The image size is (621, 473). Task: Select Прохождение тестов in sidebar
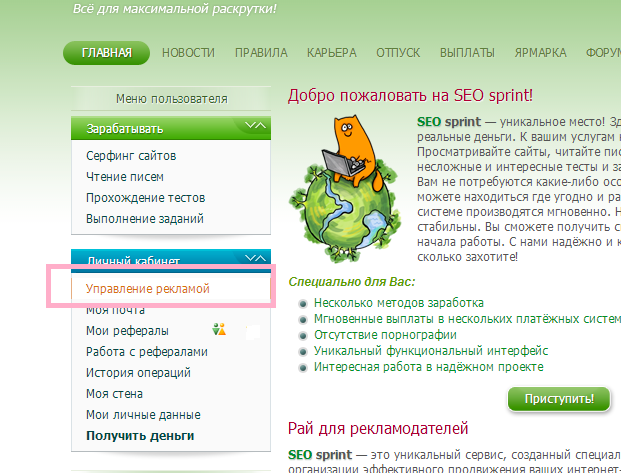[143, 197]
